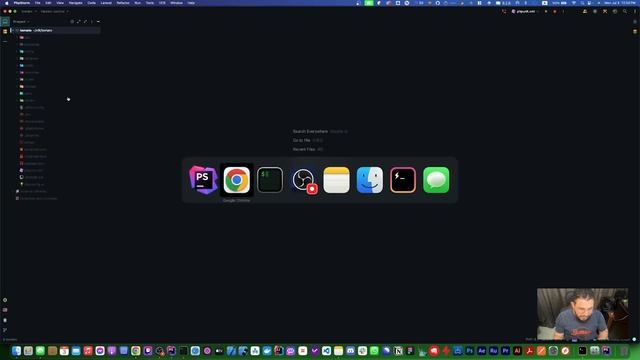Open the Version control dropdown in the title bar

click(x=54, y=11)
